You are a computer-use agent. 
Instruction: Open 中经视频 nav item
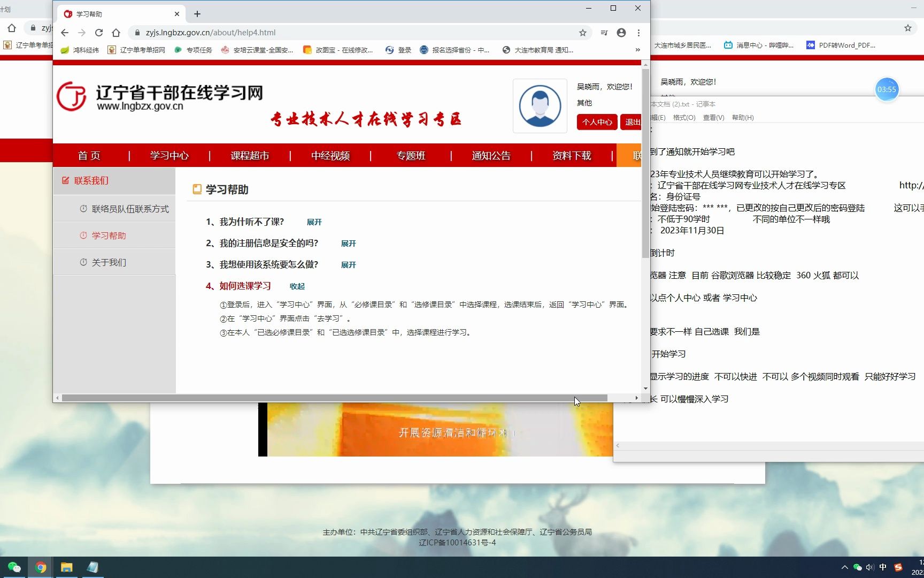(330, 156)
